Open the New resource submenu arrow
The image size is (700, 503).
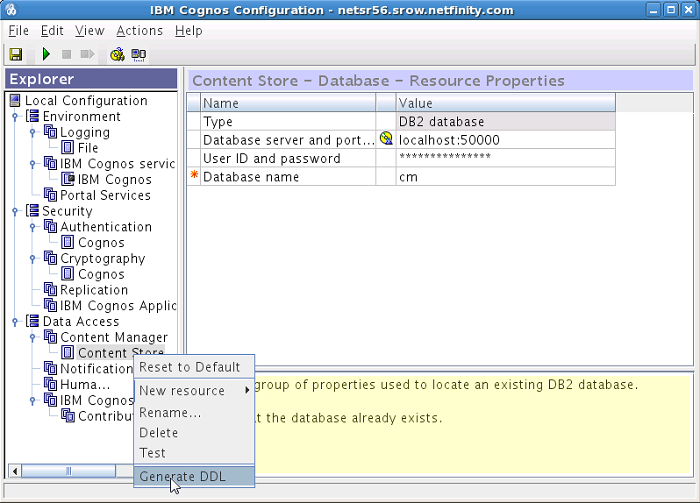tap(247, 391)
